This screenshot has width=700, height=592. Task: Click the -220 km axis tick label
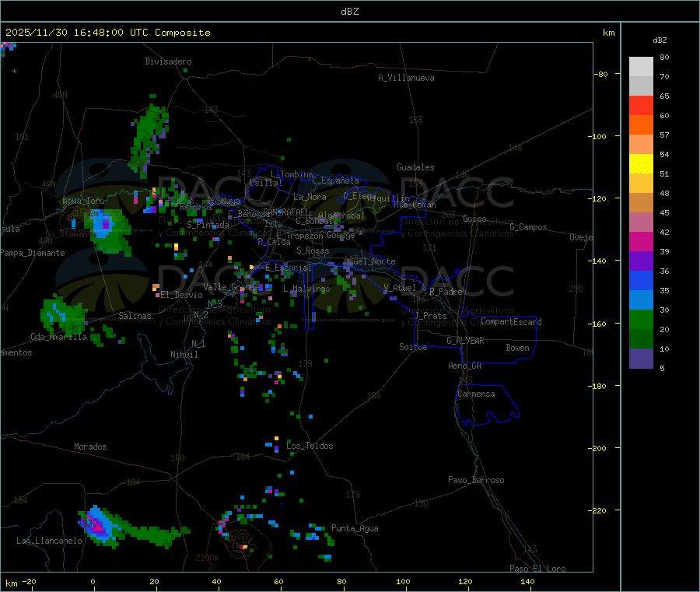(597, 511)
